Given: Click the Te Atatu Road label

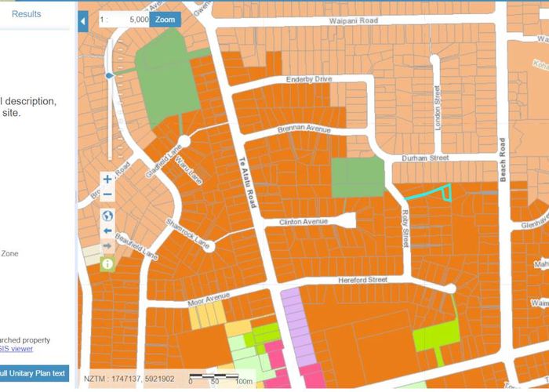Looking at the screenshot, I should tap(249, 182).
